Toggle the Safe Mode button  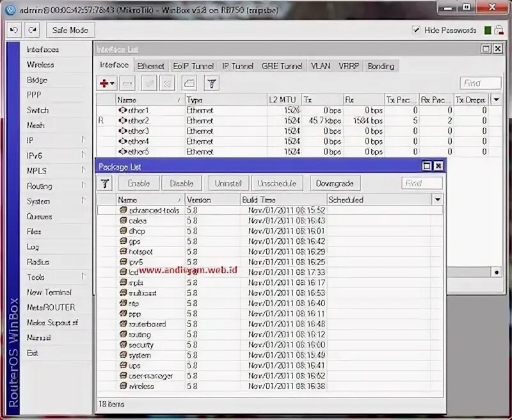(70, 30)
